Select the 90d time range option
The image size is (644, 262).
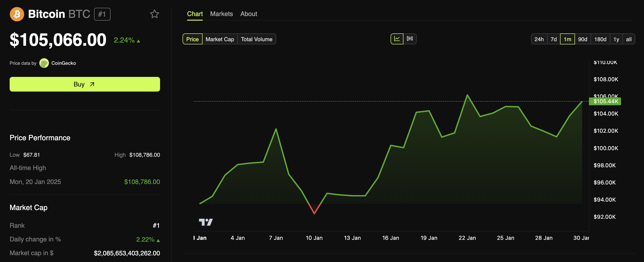582,38
